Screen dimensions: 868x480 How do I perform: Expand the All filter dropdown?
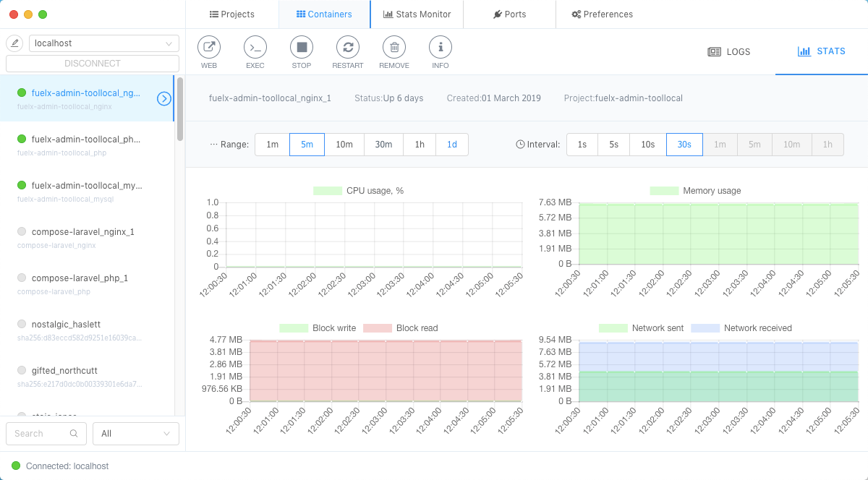(x=136, y=434)
